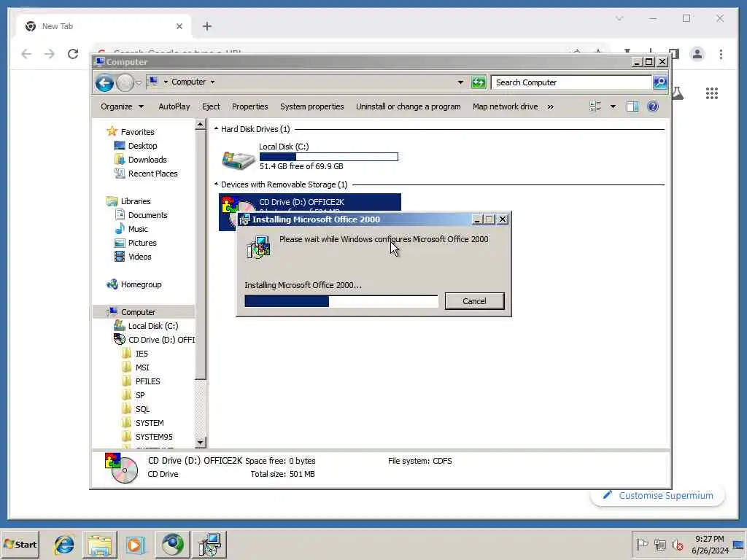Show the preview pane icon
Screen dimensions: 747x560
(632, 106)
